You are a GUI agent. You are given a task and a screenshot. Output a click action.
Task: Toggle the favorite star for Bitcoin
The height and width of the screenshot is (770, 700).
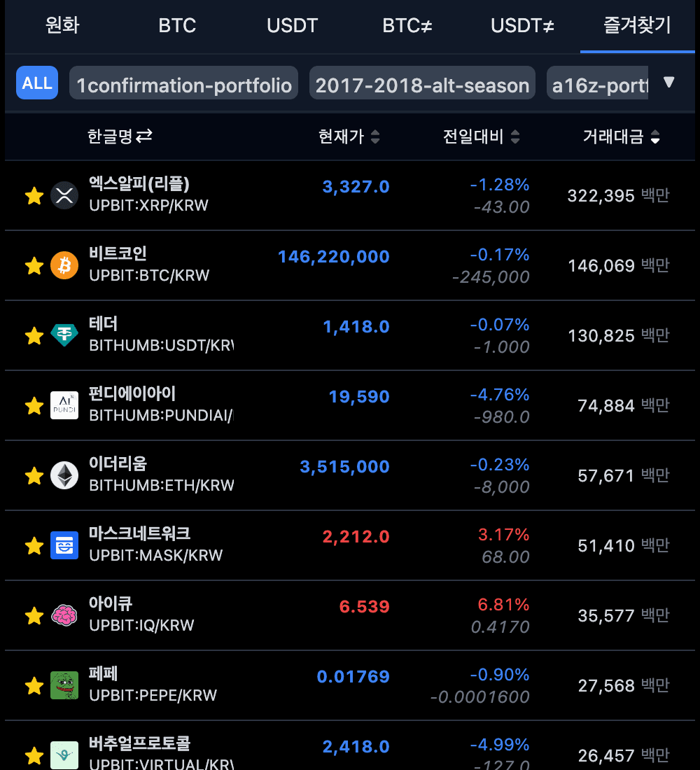(x=34, y=265)
